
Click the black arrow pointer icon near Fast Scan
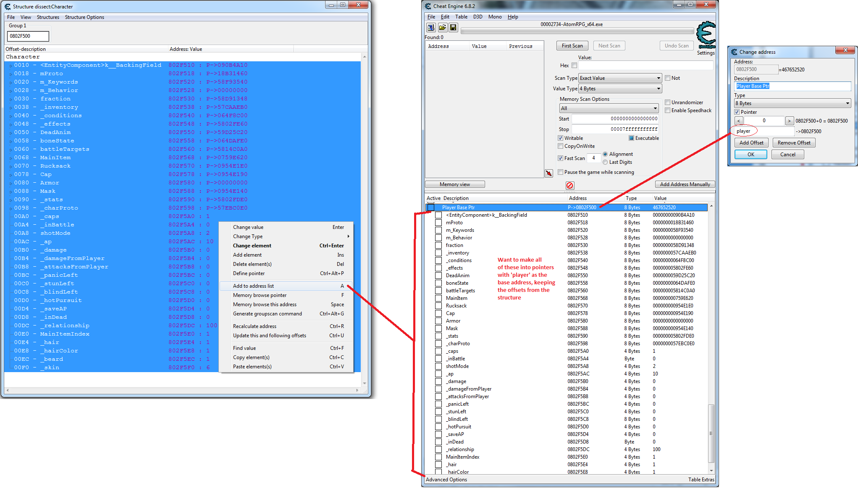(548, 173)
